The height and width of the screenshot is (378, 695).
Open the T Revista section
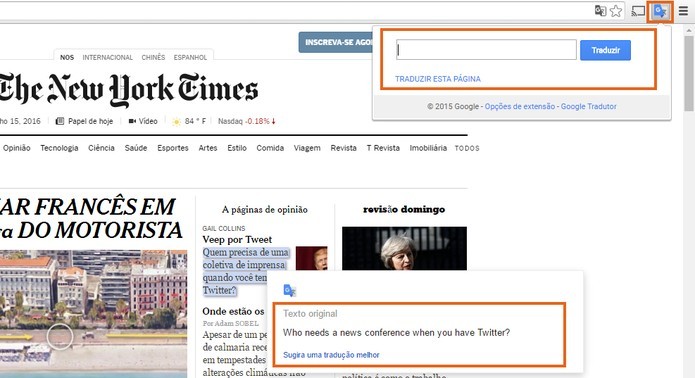(x=383, y=148)
